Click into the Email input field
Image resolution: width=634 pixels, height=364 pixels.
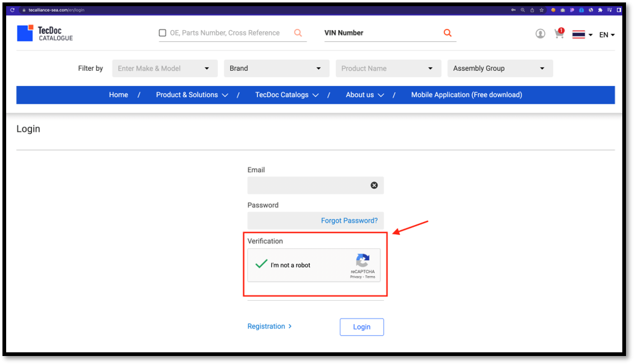[x=315, y=185]
